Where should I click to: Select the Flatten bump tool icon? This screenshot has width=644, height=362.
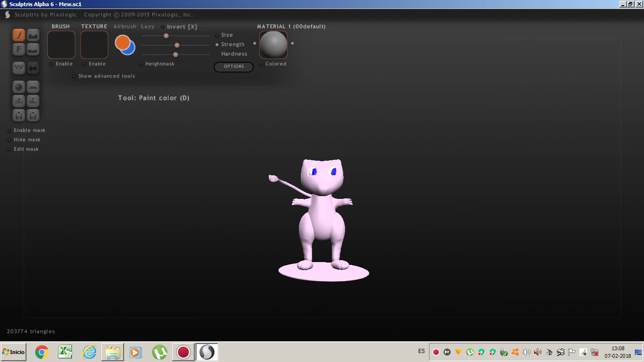tap(33, 49)
